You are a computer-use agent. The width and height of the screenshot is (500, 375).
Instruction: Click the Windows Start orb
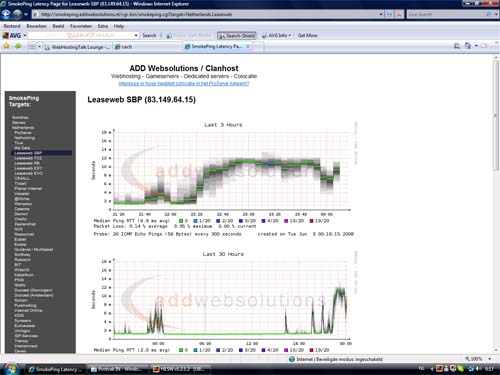[11, 369]
